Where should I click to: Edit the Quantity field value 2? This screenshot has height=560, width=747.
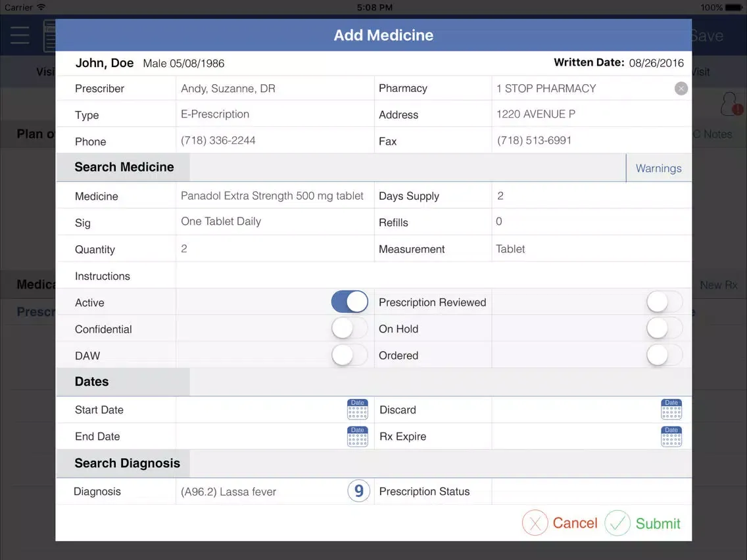275,248
